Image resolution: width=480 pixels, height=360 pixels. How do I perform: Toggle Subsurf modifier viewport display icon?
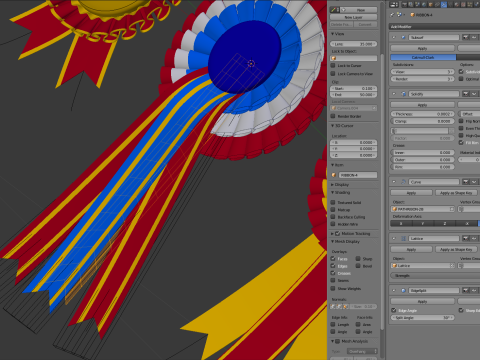(x=474, y=37)
